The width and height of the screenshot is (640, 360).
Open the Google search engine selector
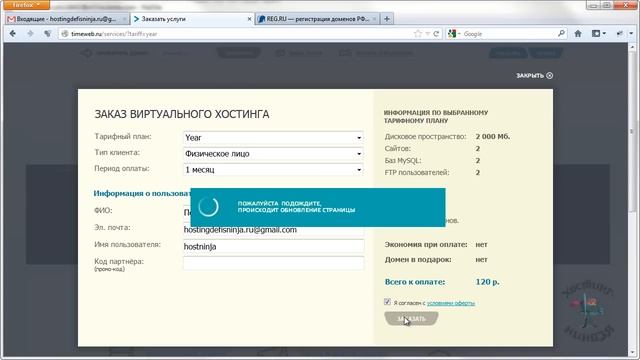[x=453, y=34]
